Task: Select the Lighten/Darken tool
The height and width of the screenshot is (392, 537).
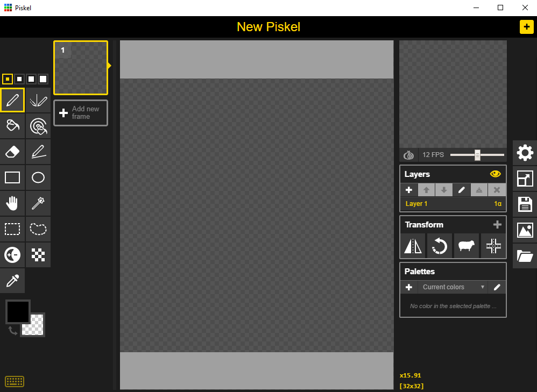Action: (x=12, y=255)
